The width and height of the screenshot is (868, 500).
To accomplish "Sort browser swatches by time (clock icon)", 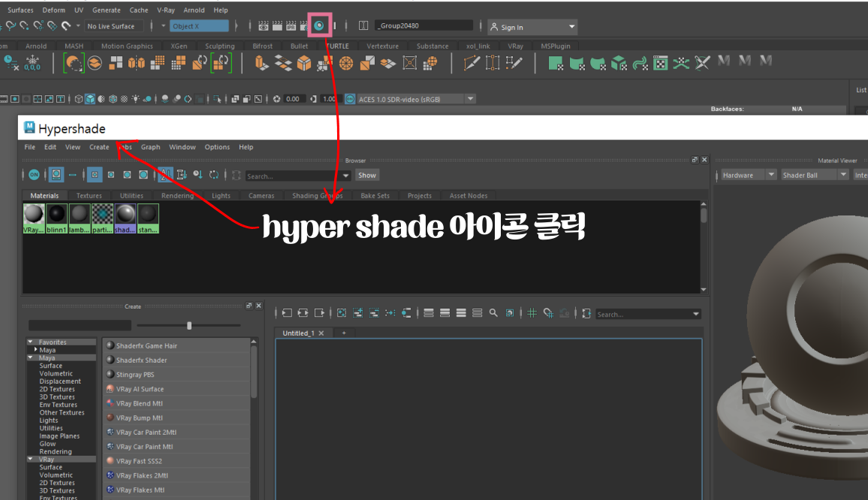I will point(197,175).
